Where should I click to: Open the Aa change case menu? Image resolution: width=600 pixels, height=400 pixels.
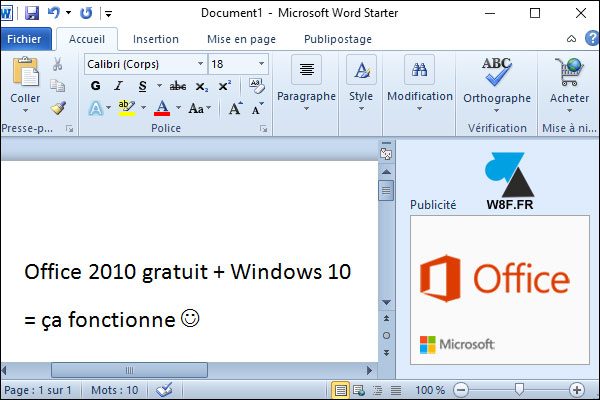(x=200, y=108)
